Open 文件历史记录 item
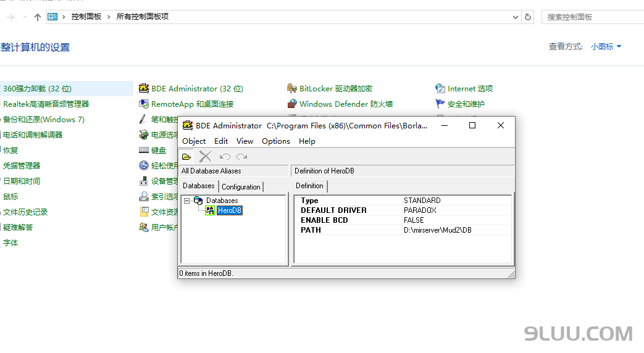 25,212
